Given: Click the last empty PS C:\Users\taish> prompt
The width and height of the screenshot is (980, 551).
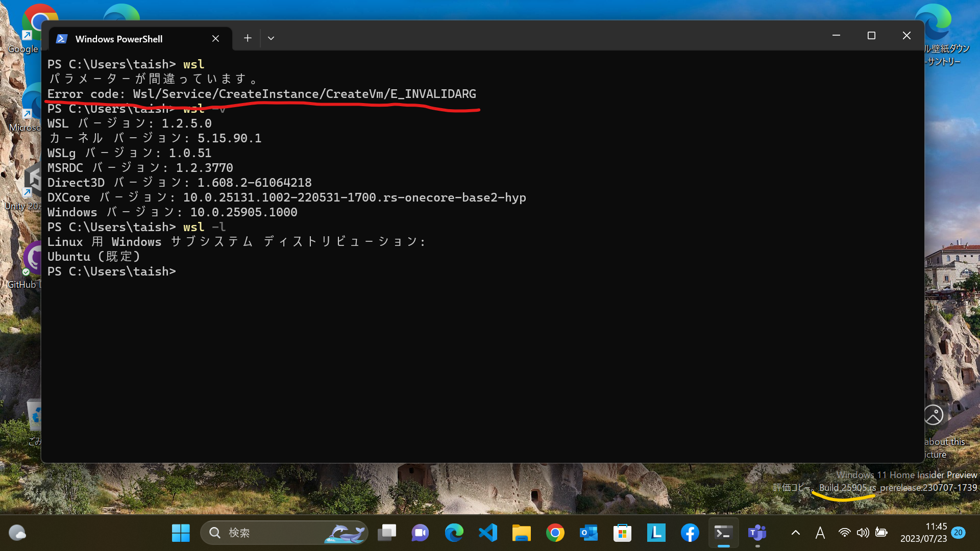Looking at the screenshot, I should pos(112,271).
